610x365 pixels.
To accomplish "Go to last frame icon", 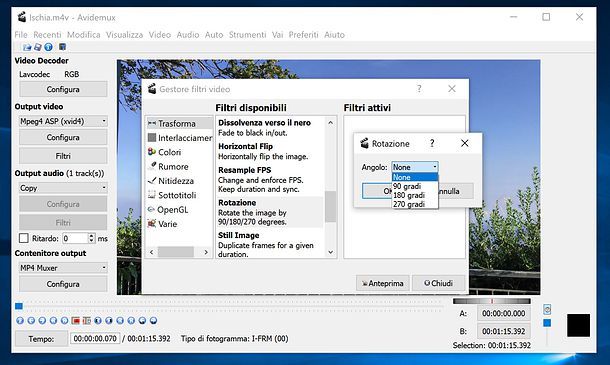I will 131,321.
